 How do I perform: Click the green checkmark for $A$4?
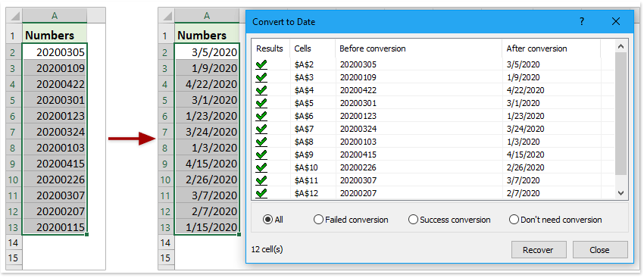coord(261,90)
